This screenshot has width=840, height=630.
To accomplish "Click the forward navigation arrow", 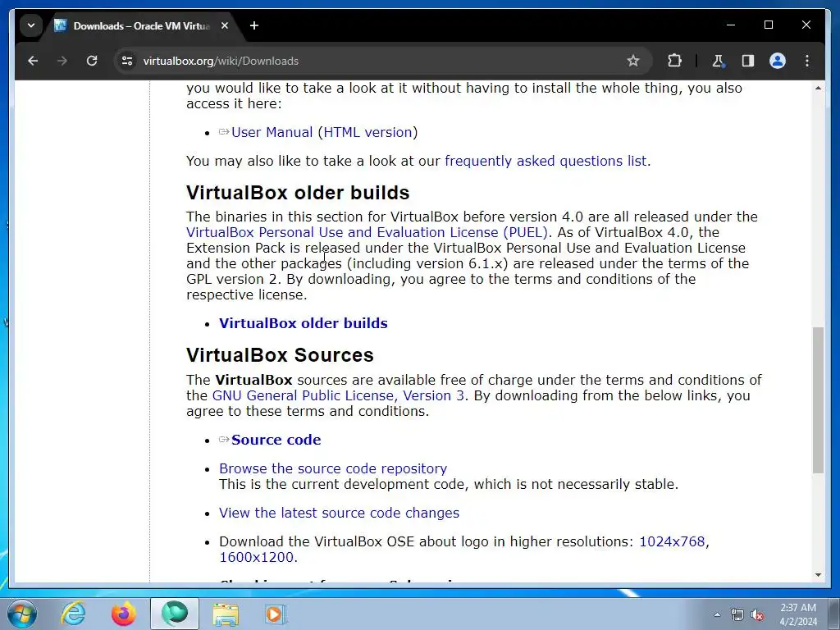I will click(62, 61).
